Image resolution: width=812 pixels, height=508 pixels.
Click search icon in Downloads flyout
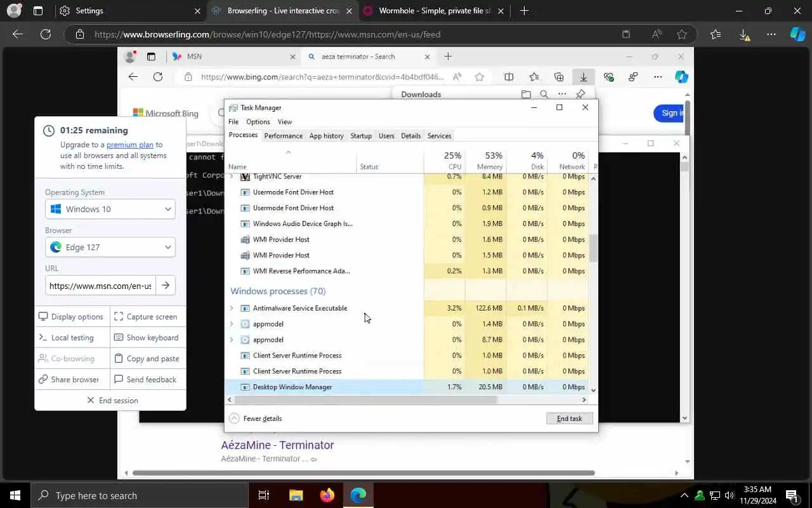[544, 94]
